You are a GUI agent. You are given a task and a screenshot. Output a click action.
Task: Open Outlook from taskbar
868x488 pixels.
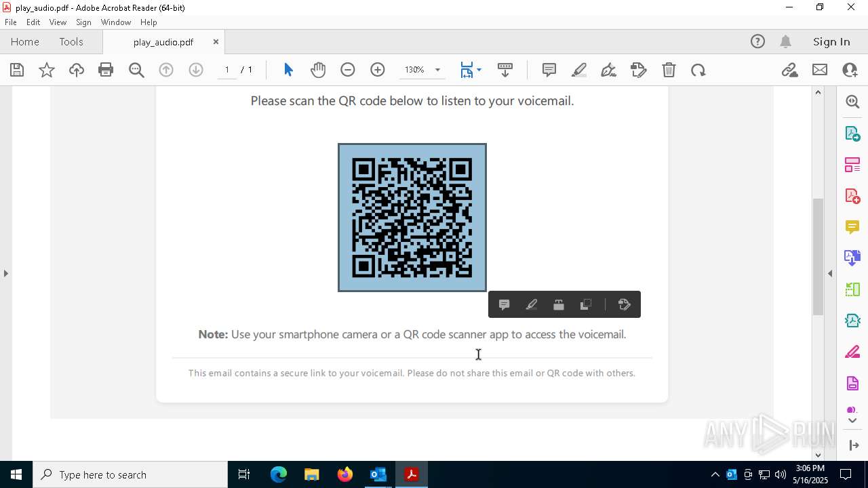(x=378, y=474)
